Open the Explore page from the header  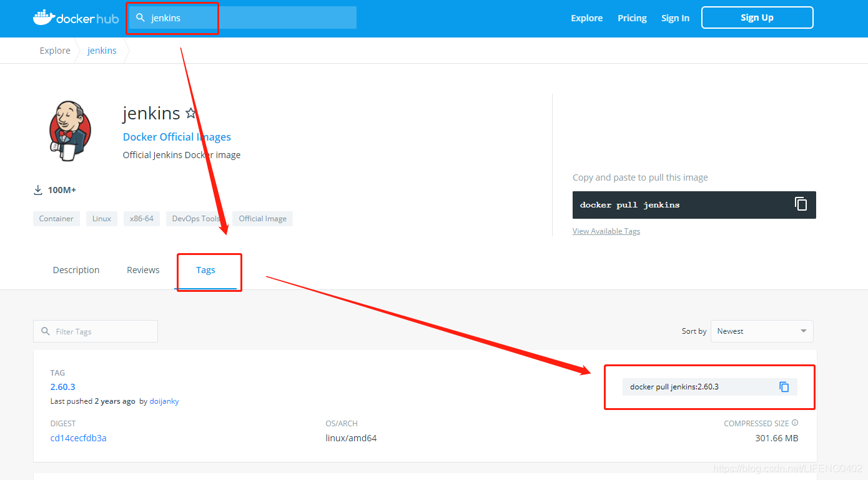tap(586, 18)
